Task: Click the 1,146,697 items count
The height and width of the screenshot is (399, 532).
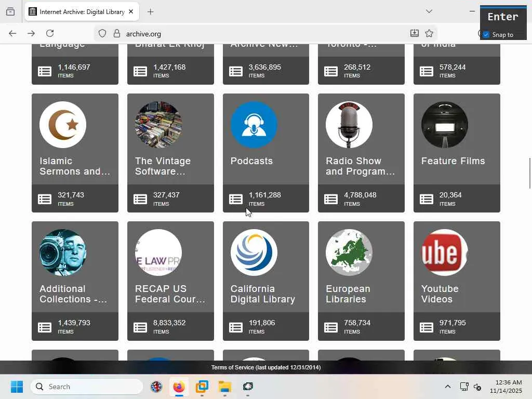Action: [74, 67]
